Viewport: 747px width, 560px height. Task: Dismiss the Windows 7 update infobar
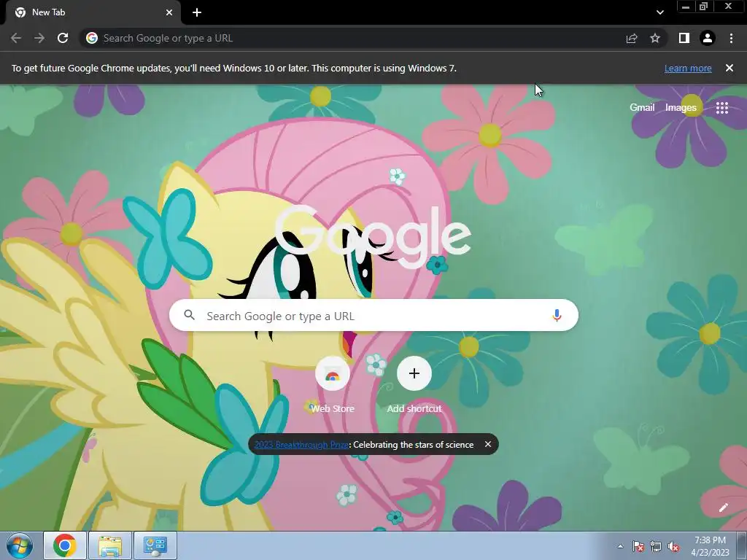729,68
